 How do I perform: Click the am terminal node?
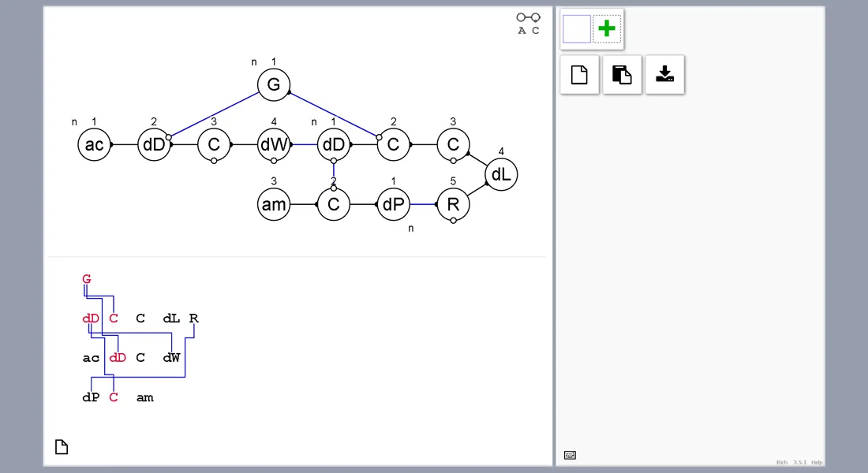(x=274, y=205)
